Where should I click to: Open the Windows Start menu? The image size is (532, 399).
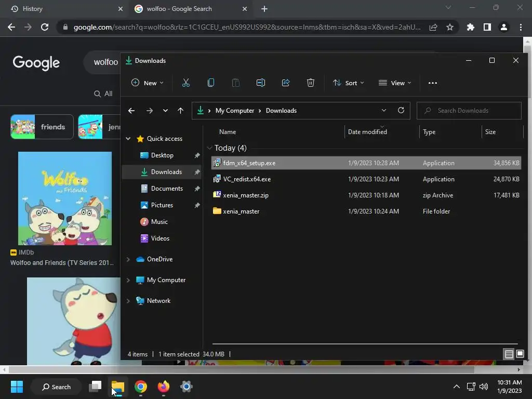point(17,387)
